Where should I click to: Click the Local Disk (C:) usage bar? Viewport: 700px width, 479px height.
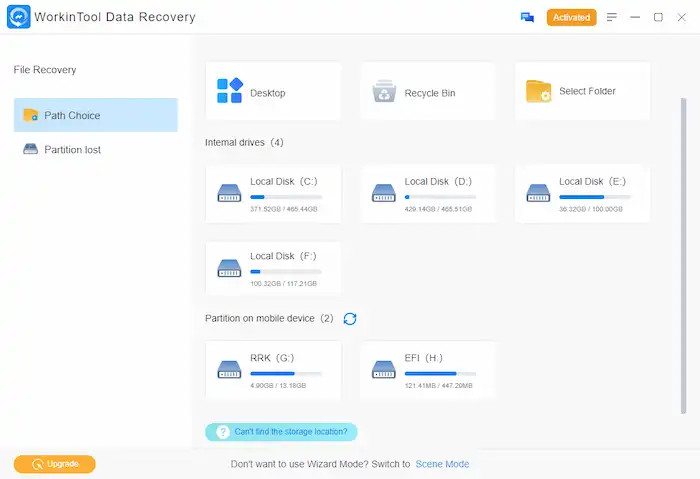coord(286,197)
